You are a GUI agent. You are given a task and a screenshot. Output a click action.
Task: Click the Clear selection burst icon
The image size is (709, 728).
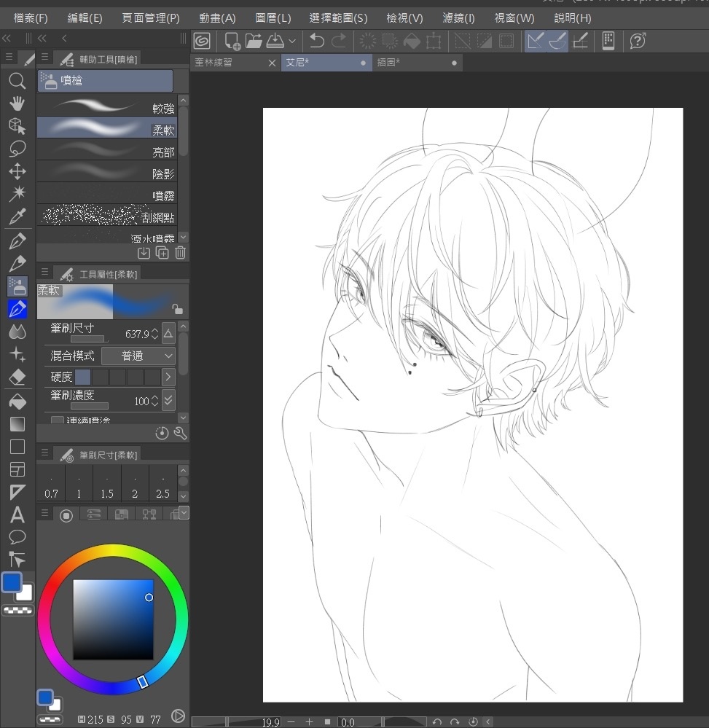[x=367, y=41]
